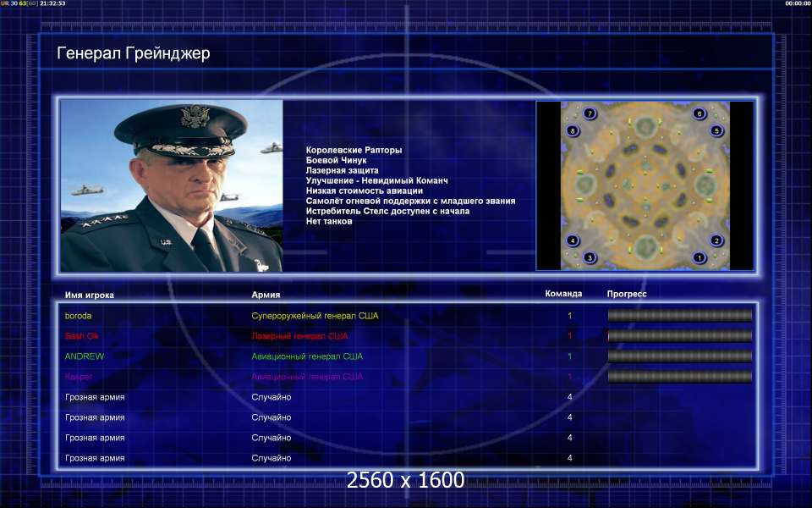Click start position 1 on the minimap
This screenshot has height=508, width=812.
click(700, 257)
